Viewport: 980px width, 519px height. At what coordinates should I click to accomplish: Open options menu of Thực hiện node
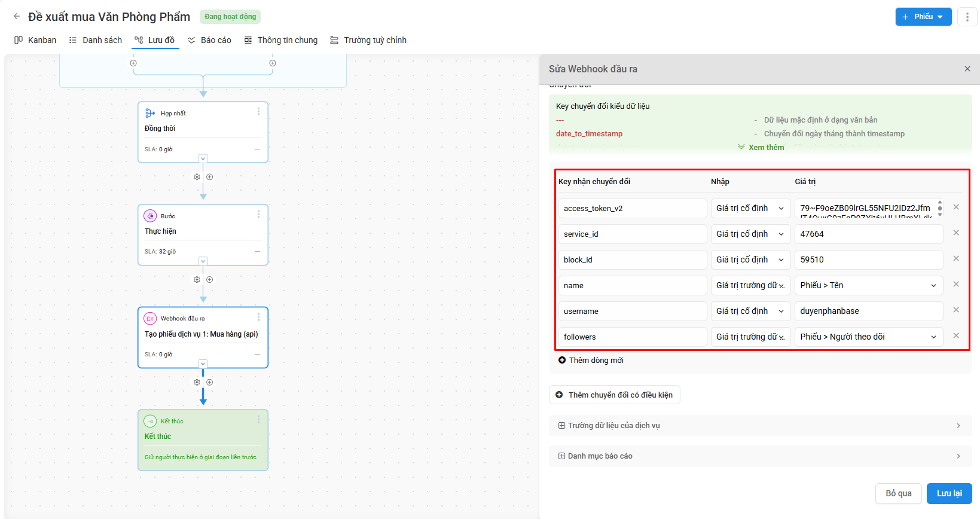258,215
